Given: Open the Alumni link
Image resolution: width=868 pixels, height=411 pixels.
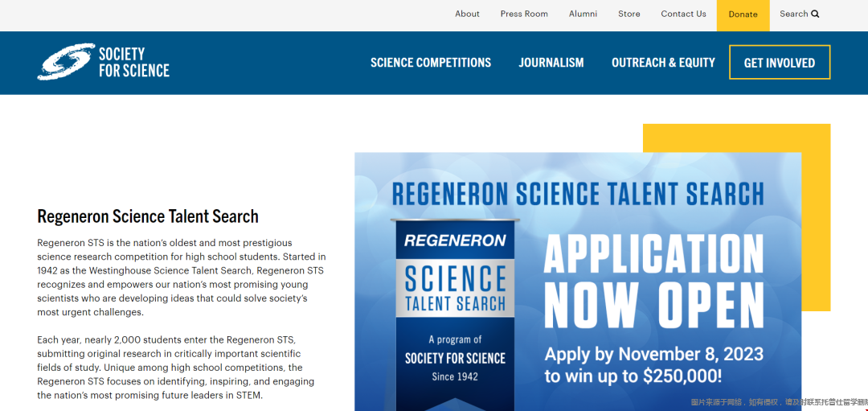Looking at the screenshot, I should point(583,14).
